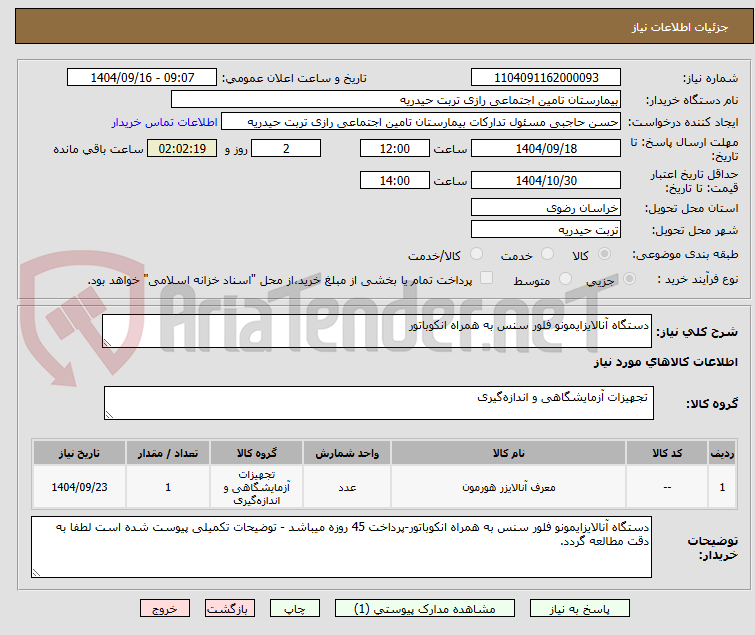Screen dimensions: 755x635
Task: Open اطلاعات تماس خریدار contact link
Action: pos(165,122)
